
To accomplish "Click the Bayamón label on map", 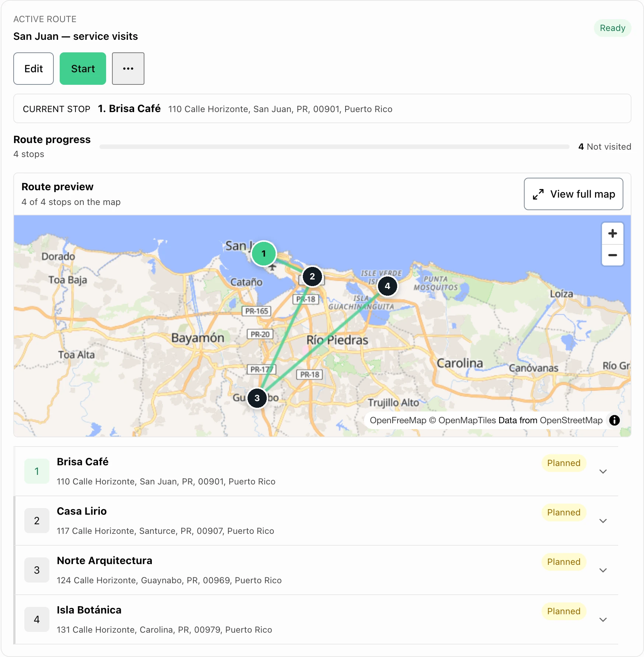I will coord(198,338).
